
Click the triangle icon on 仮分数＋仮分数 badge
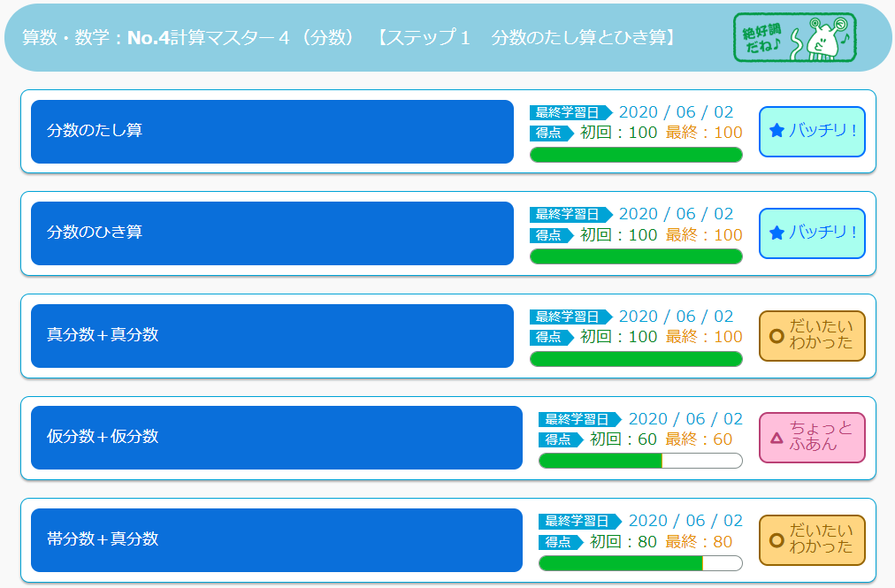click(x=776, y=438)
